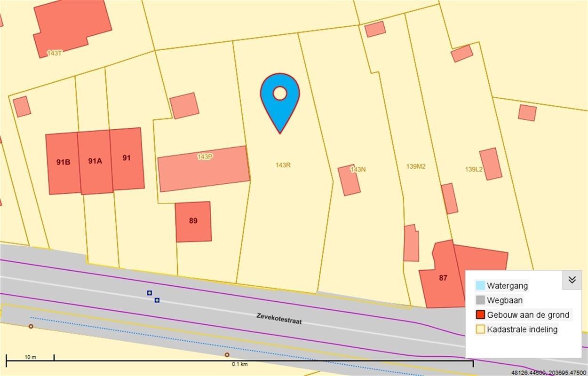Click parcel label 143R
588x376 pixels.
[x=283, y=165]
